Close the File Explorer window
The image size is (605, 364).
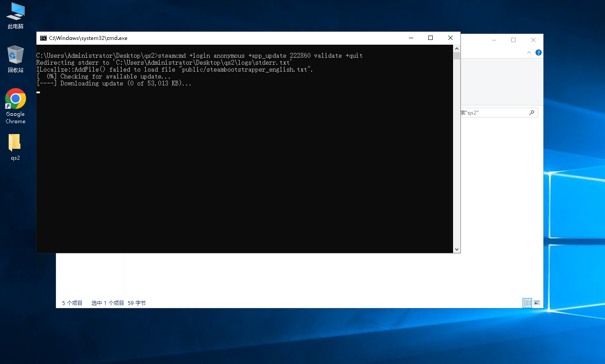(x=533, y=40)
